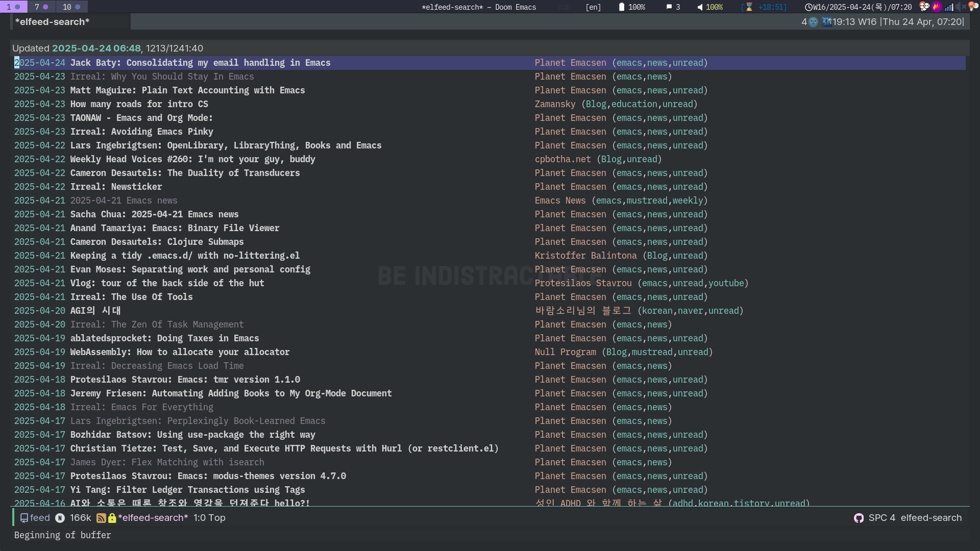This screenshot has height=551, width=980.
Task: Select WebAssembly: How to allocate your allocator
Action: point(180,352)
